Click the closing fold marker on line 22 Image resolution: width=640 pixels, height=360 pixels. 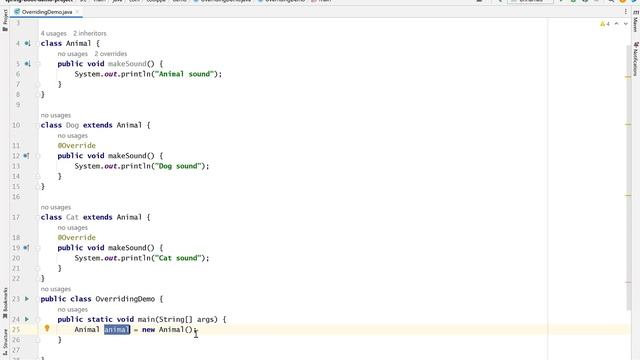coord(38,278)
